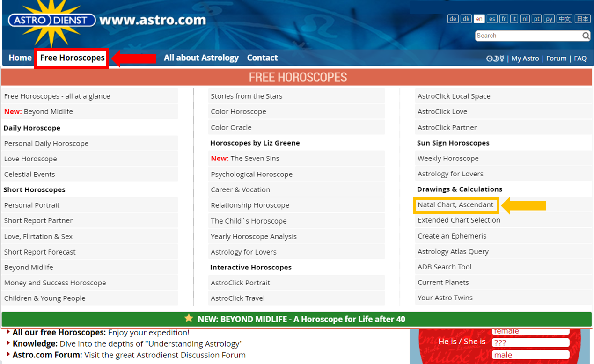Open Natal Chart, Ascendant
The image size is (594, 364).
pos(456,204)
